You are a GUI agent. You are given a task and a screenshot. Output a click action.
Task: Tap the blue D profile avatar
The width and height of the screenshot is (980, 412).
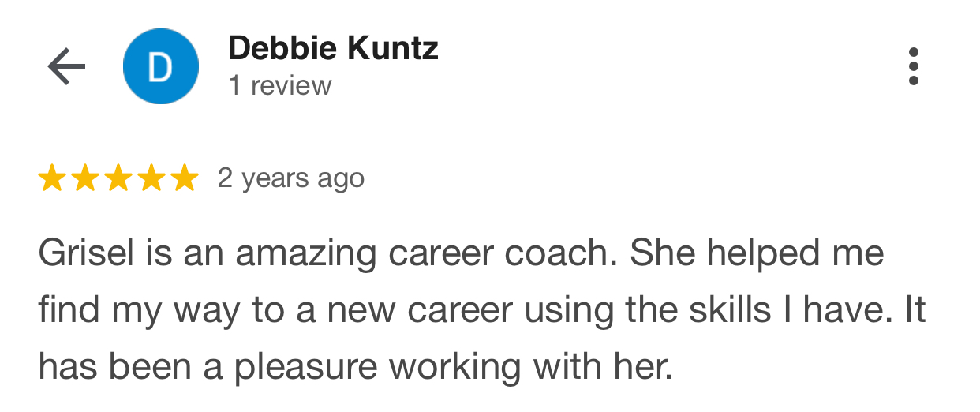coord(161,66)
